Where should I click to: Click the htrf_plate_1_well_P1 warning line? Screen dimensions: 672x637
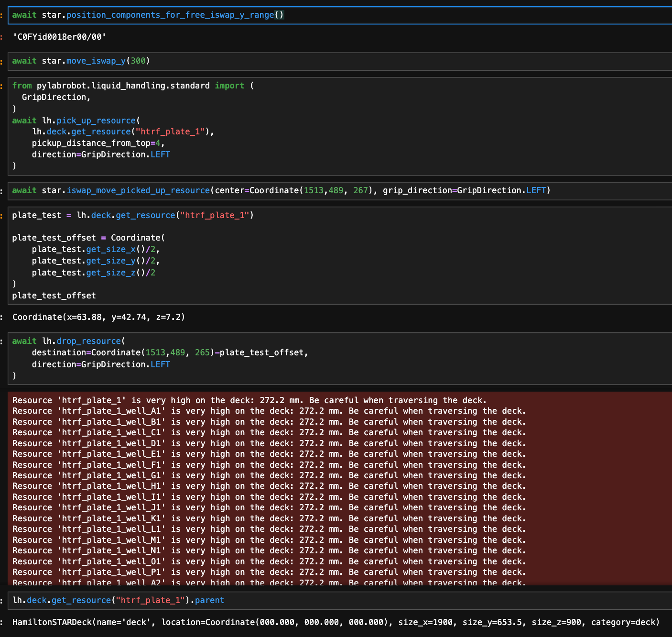point(269,572)
